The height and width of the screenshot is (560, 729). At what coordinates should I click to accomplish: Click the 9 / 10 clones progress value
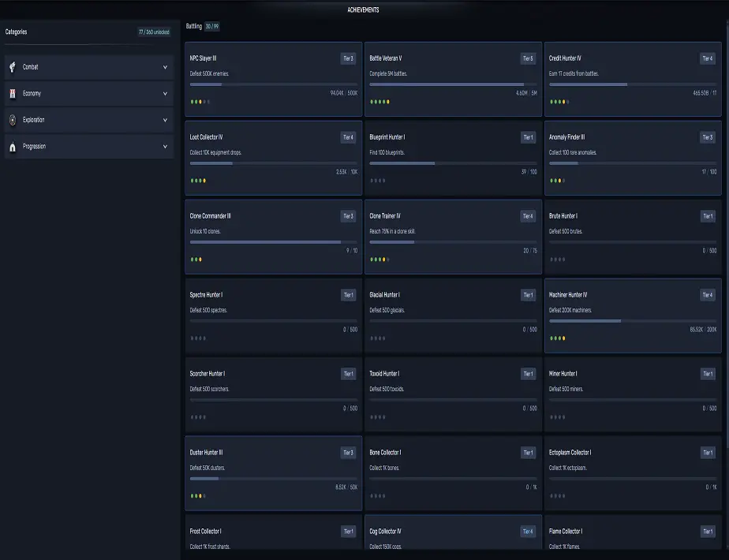point(352,251)
